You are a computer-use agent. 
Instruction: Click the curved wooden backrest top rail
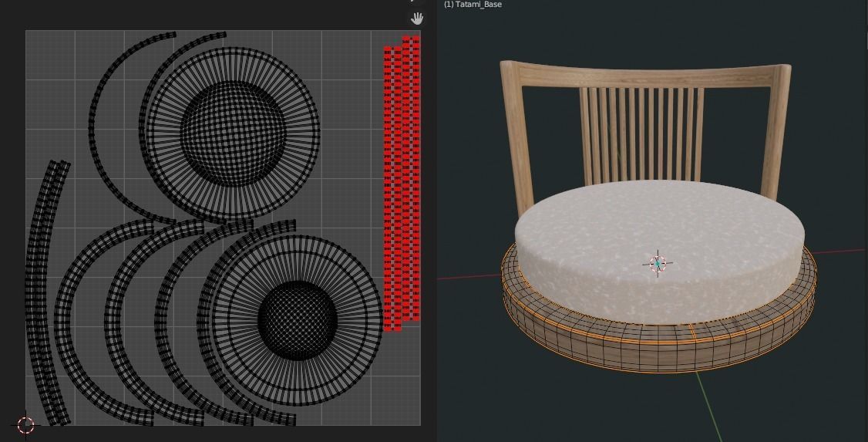645,76
